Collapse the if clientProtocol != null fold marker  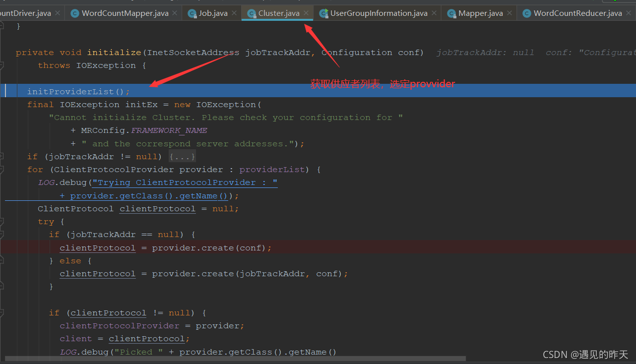[2, 313]
